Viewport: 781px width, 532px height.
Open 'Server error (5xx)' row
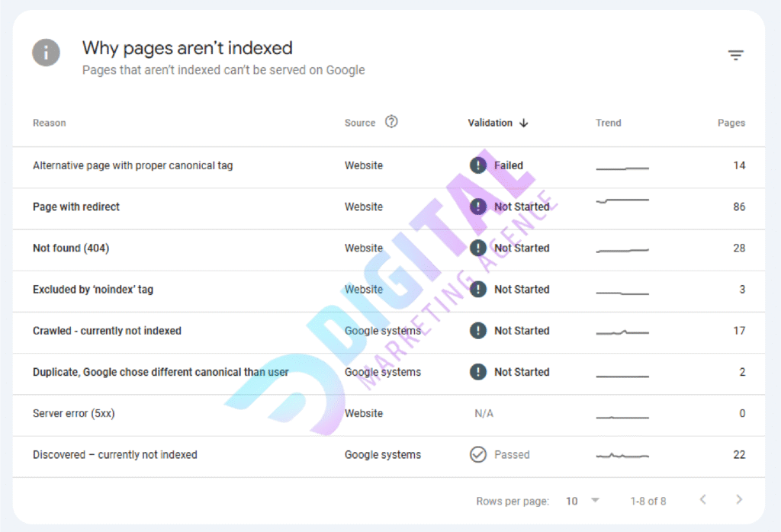tap(74, 413)
